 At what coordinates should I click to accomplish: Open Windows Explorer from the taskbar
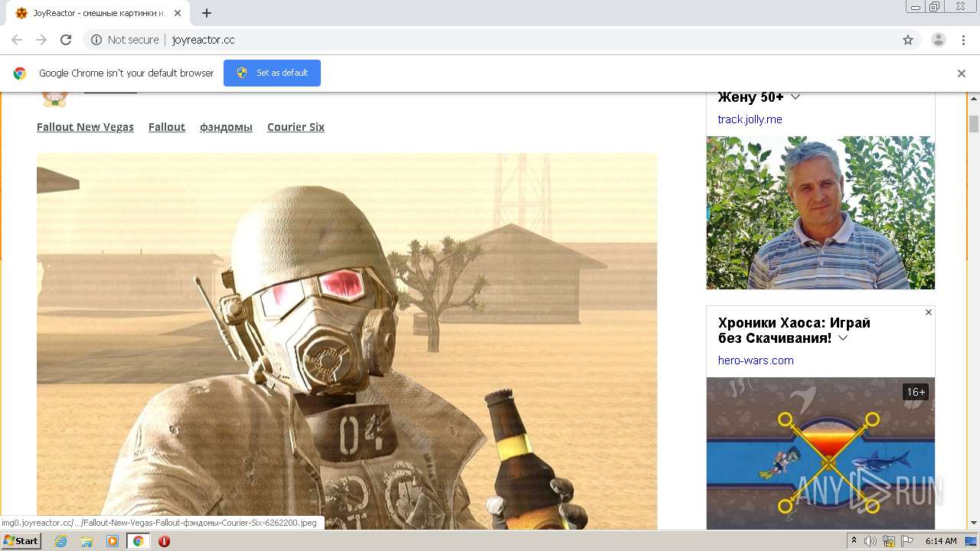[x=87, y=541]
